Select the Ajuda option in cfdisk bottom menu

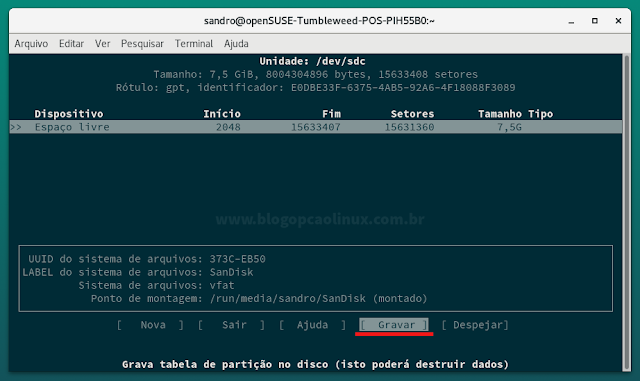pyautogui.click(x=313, y=325)
